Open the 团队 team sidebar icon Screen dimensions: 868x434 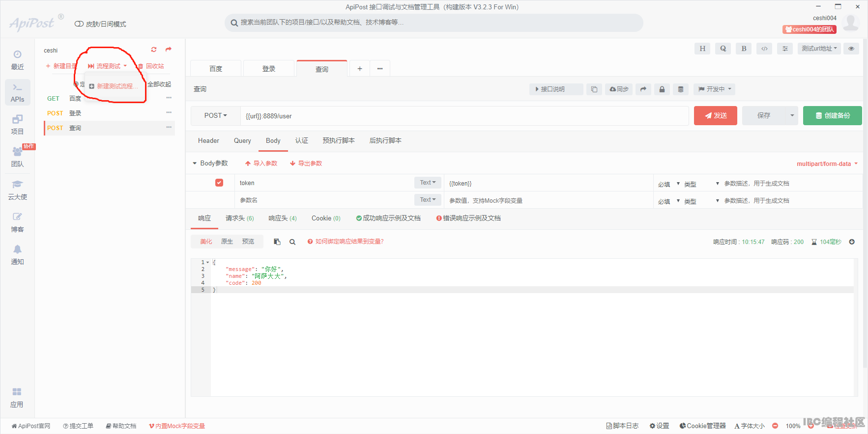click(17, 157)
